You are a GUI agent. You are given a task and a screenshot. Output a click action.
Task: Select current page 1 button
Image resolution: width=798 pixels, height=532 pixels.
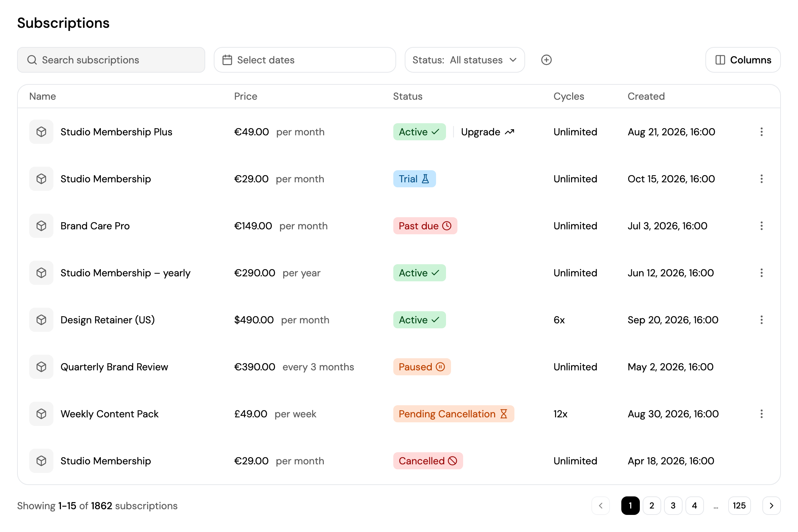pyautogui.click(x=630, y=506)
